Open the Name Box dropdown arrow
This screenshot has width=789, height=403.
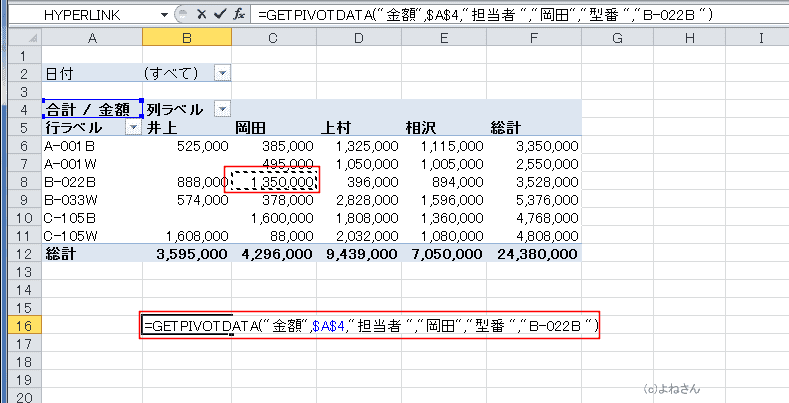pyautogui.click(x=163, y=17)
